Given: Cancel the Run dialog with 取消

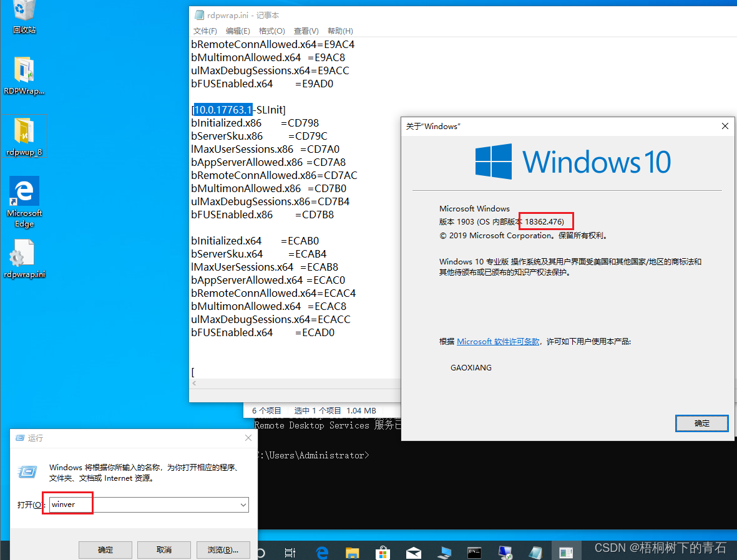Looking at the screenshot, I should tap(164, 549).
